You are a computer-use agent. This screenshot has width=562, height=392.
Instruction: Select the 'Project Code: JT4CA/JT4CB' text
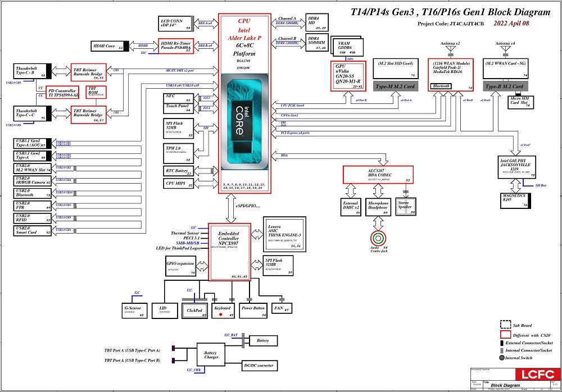point(451,24)
